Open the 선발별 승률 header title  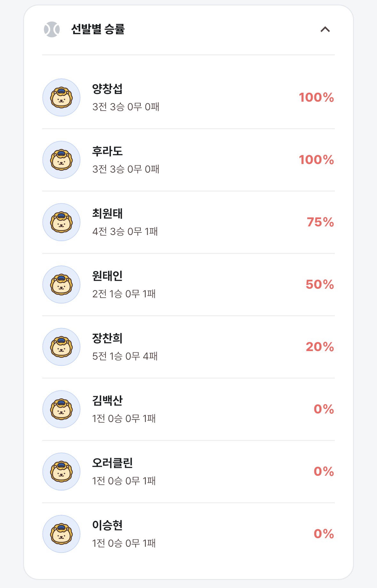98,29
